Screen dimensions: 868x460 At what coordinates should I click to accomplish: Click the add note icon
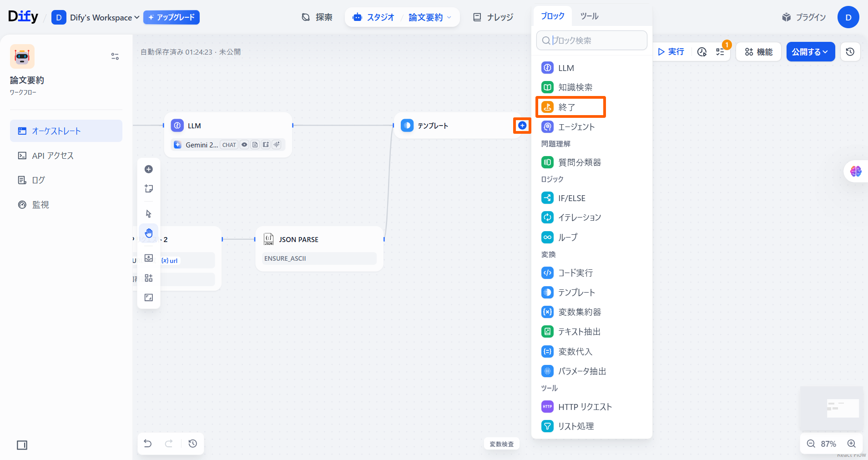(149, 188)
